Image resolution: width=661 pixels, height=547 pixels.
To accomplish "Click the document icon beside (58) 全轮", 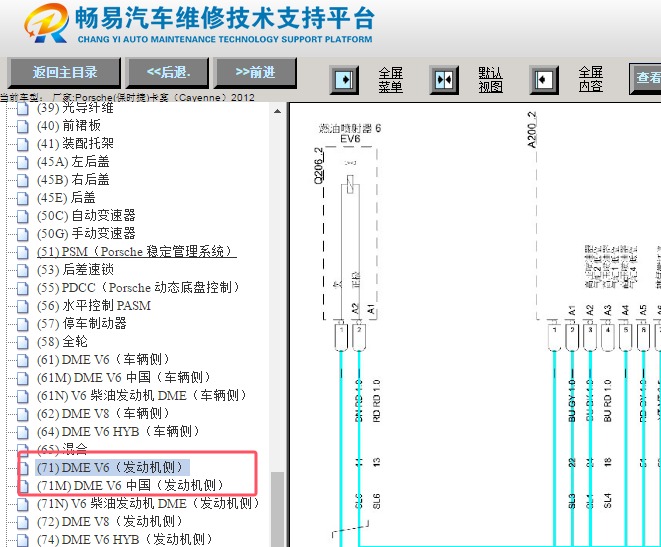I will [x=23, y=342].
